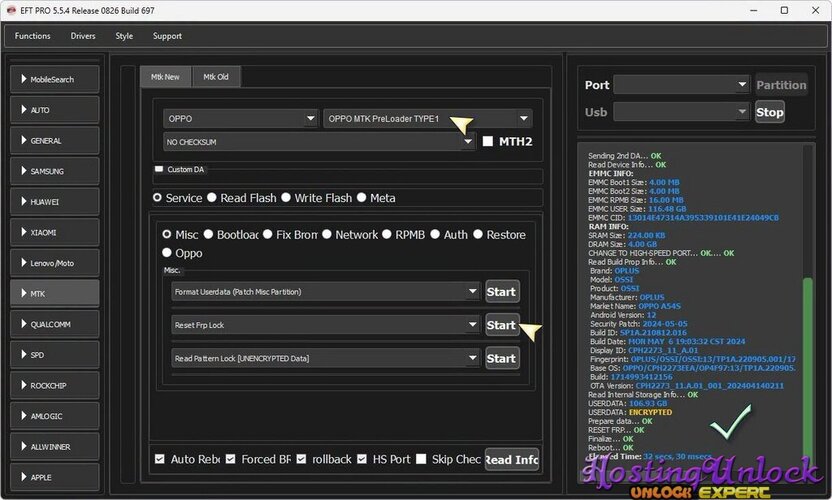Open the Read Pattern Lock dropdown
Image resolution: width=832 pixels, height=500 pixels.
pyautogui.click(x=326, y=358)
